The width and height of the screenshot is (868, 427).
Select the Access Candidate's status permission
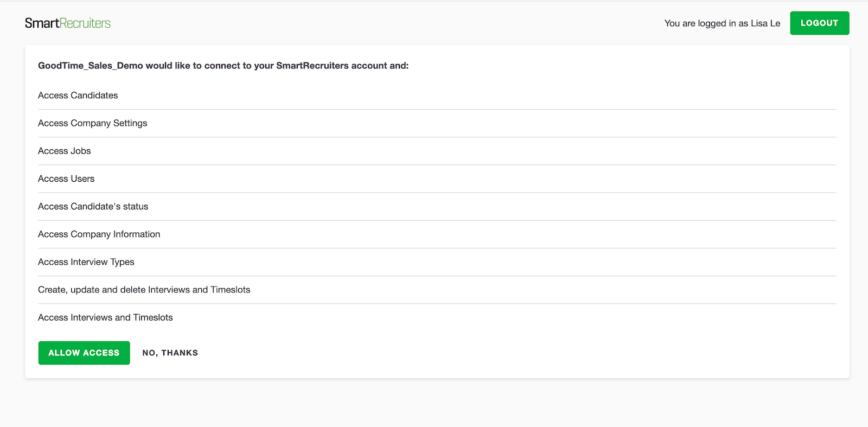(93, 206)
